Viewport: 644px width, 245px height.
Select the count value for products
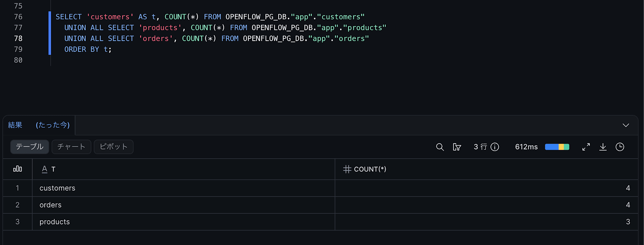click(x=487, y=222)
